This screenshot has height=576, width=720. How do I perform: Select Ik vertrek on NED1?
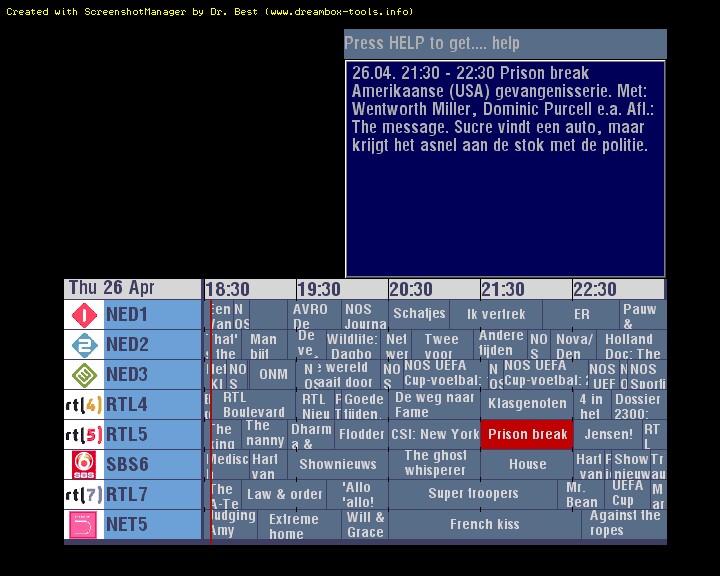click(x=496, y=315)
